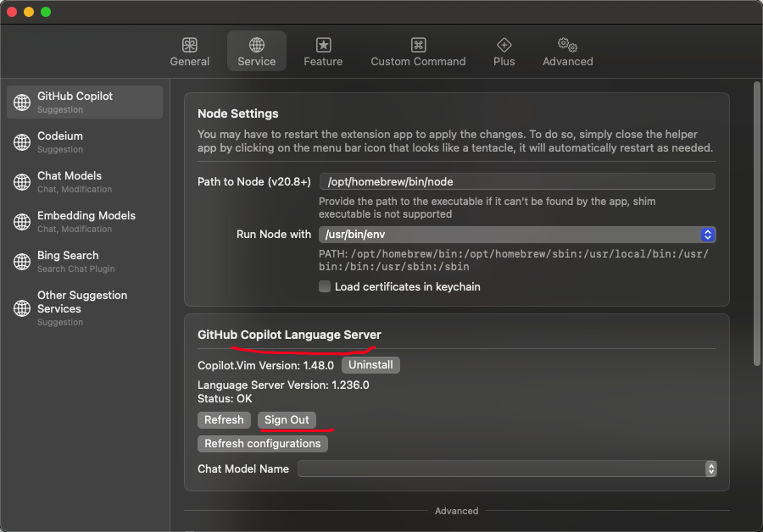Open the Custom Command icon
Viewport: 763px width, 532px height.
(418, 45)
